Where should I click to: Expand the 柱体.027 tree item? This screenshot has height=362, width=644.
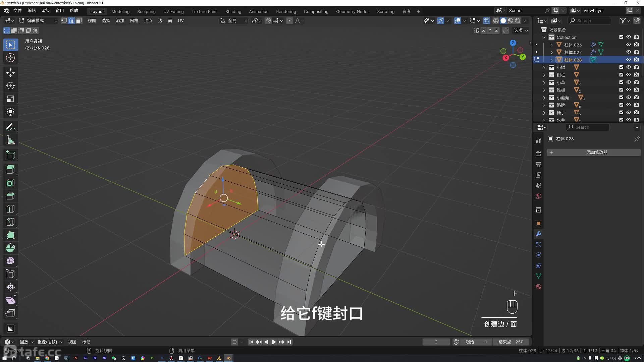click(x=551, y=52)
